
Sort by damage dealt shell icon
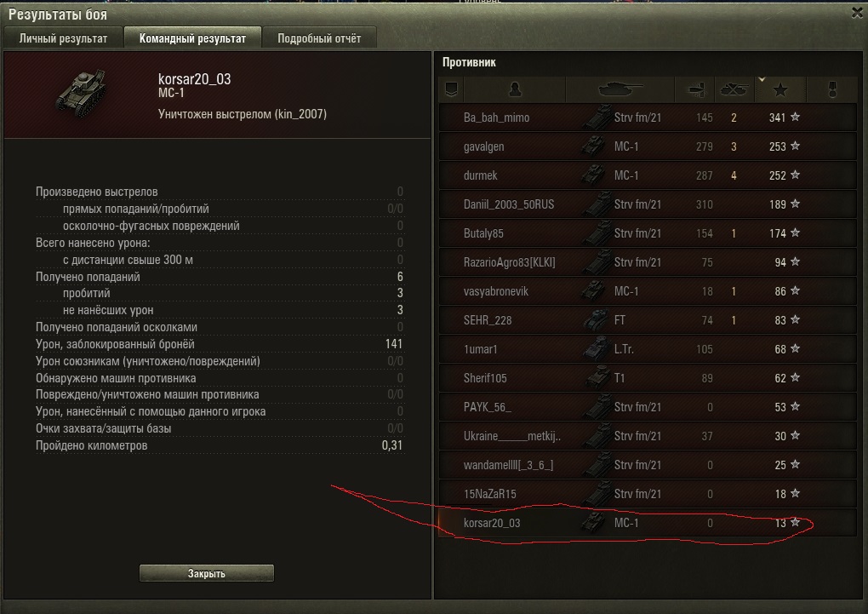coord(694,89)
